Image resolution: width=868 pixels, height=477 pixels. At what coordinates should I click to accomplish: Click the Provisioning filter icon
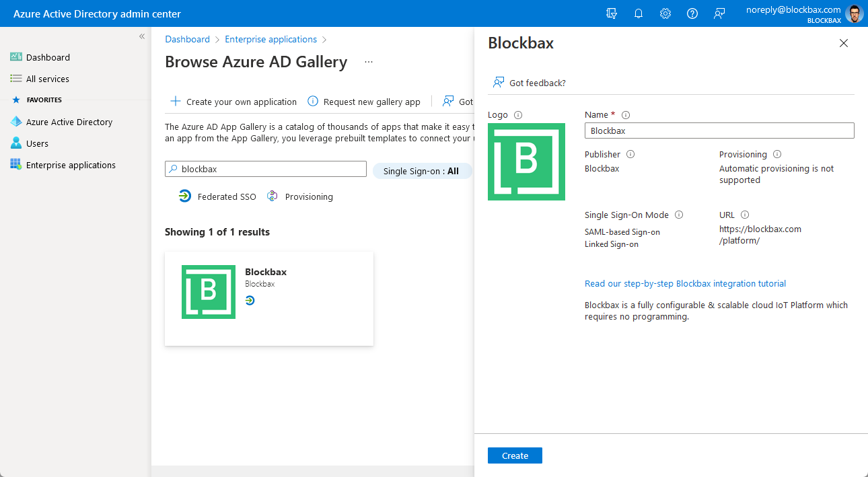coord(272,196)
